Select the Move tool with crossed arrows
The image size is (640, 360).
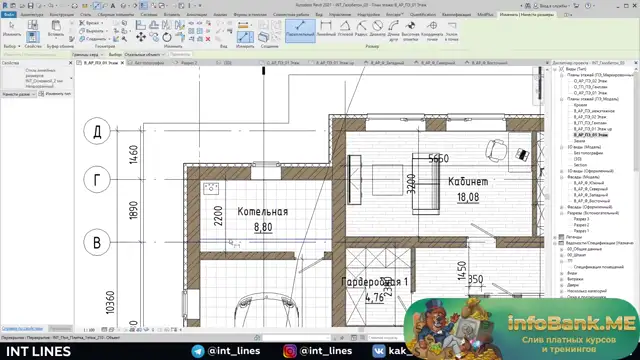tap(141, 38)
